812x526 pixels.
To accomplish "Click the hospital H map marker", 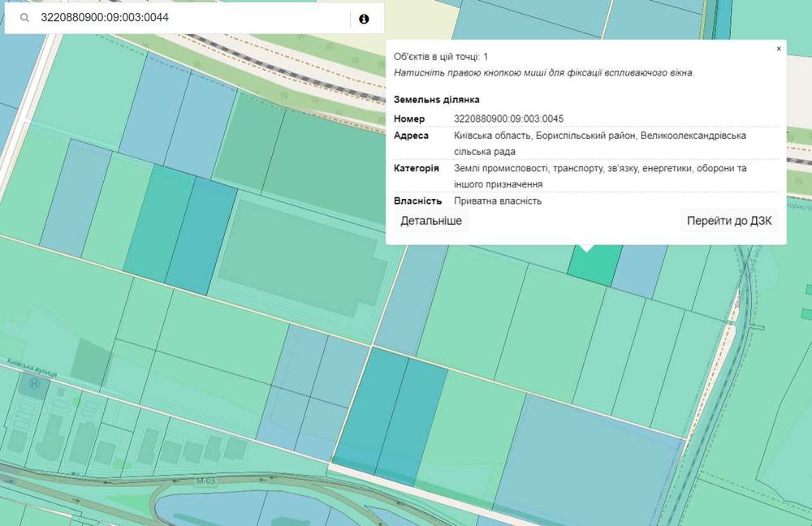I will (x=33, y=384).
